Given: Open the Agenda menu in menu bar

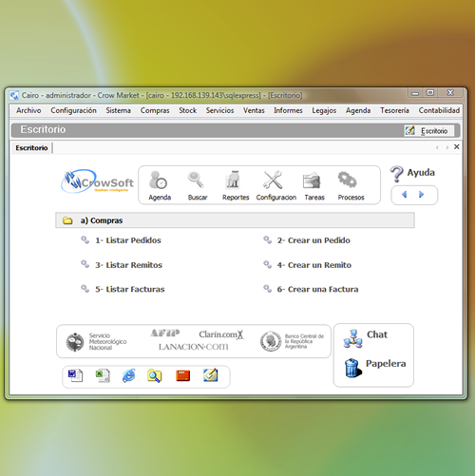Looking at the screenshot, I should (x=358, y=110).
